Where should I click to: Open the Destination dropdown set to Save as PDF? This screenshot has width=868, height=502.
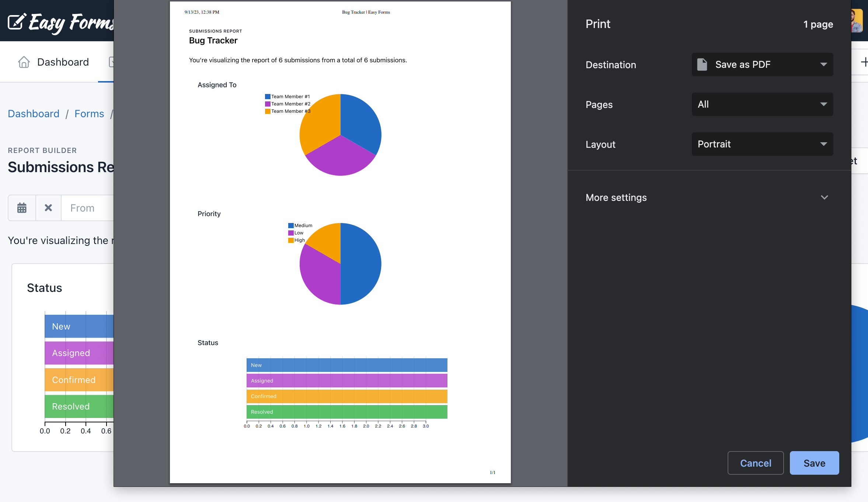(761, 64)
